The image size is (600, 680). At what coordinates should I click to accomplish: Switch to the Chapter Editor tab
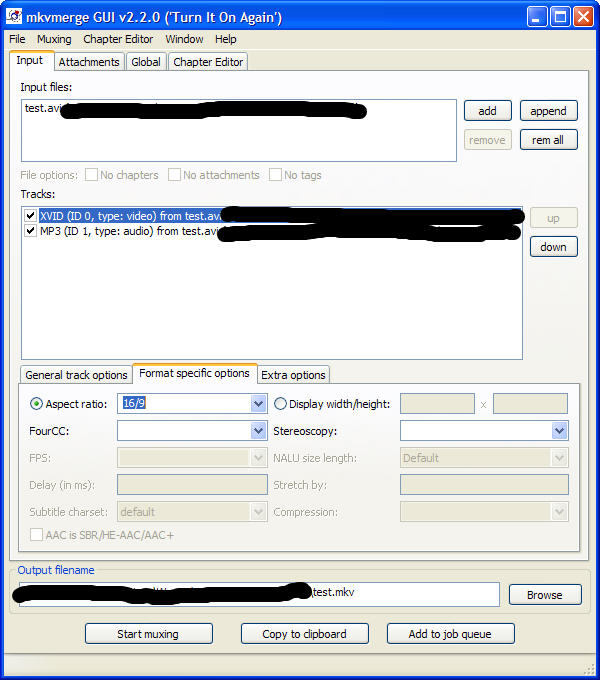[x=208, y=62]
